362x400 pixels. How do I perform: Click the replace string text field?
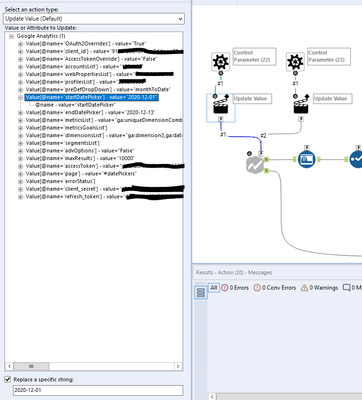pyautogui.click(x=98, y=390)
